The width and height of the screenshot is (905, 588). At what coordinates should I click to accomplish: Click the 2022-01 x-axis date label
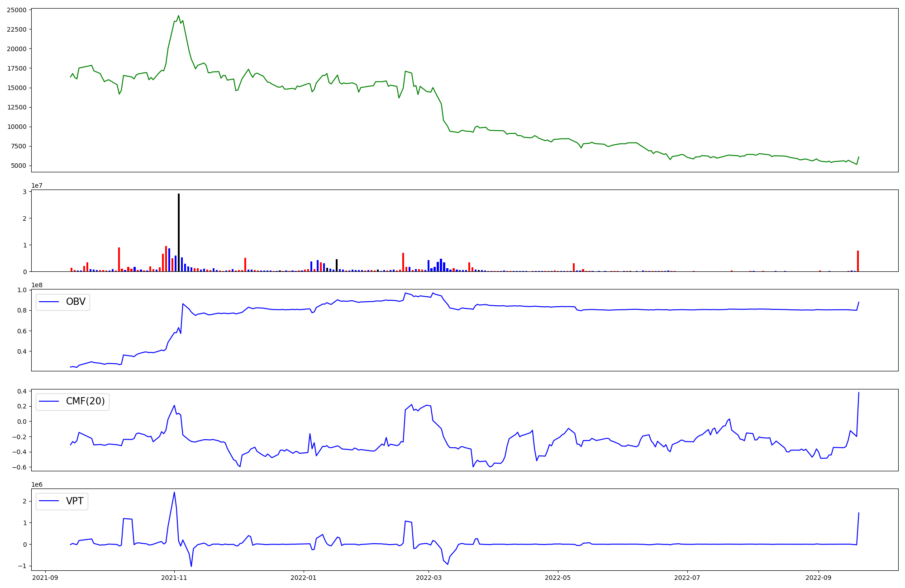tap(304, 578)
